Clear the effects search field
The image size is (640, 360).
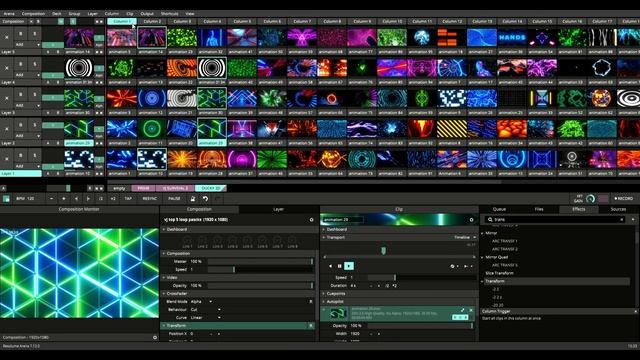(x=622, y=220)
